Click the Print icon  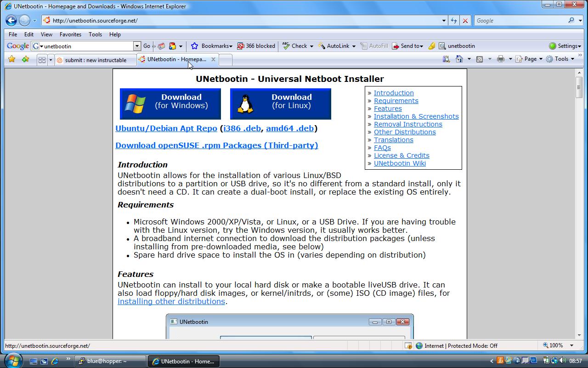pyautogui.click(x=501, y=59)
